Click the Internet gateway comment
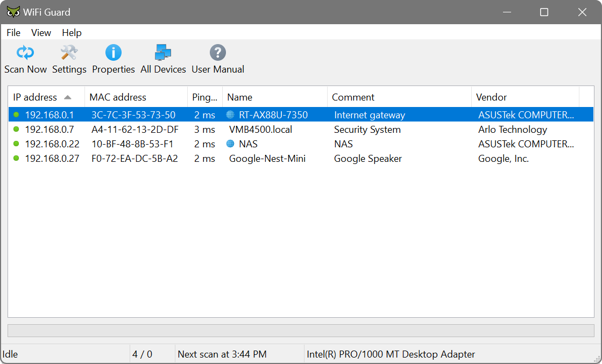Viewport: 602px width, 364px height. [370, 115]
